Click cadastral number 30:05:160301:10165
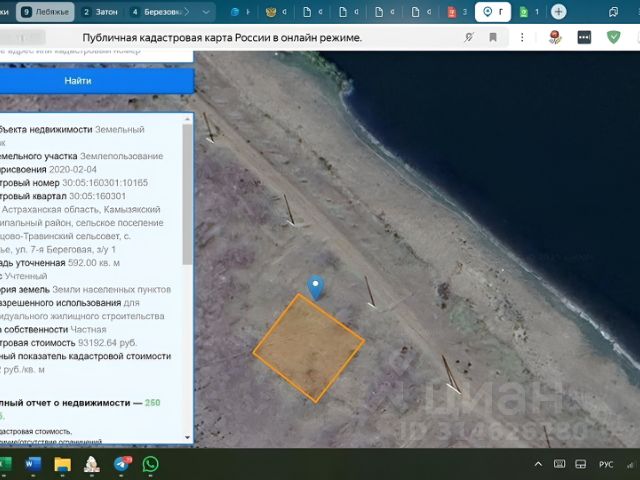The width and height of the screenshot is (640, 480). pyautogui.click(x=105, y=183)
